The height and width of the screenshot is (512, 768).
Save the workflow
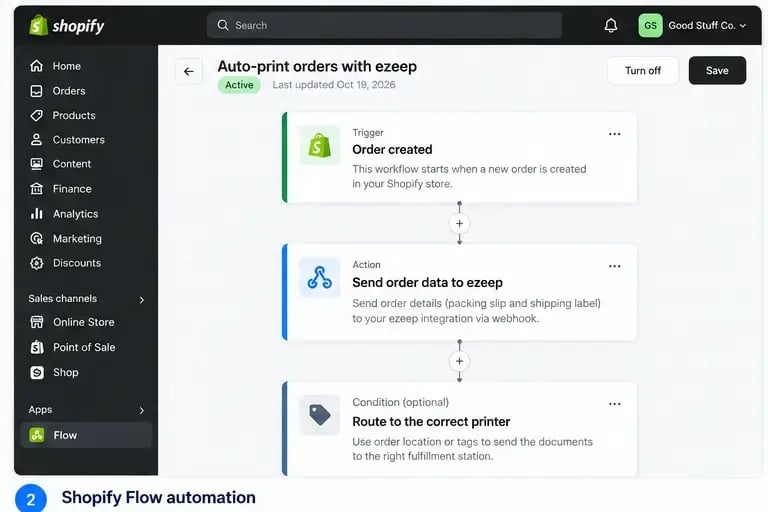click(x=717, y=71)
